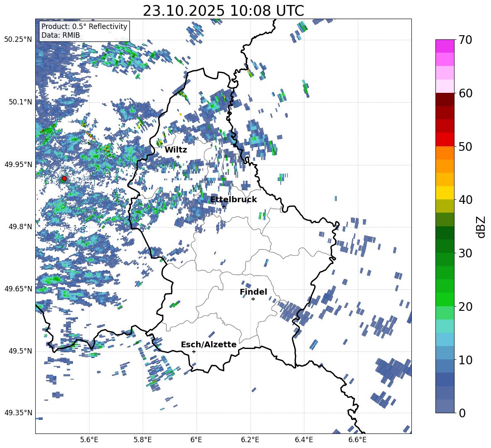The image size is (491, 448).
Task: Click the 5.6°E longitude label
Action: pos(89,440)
